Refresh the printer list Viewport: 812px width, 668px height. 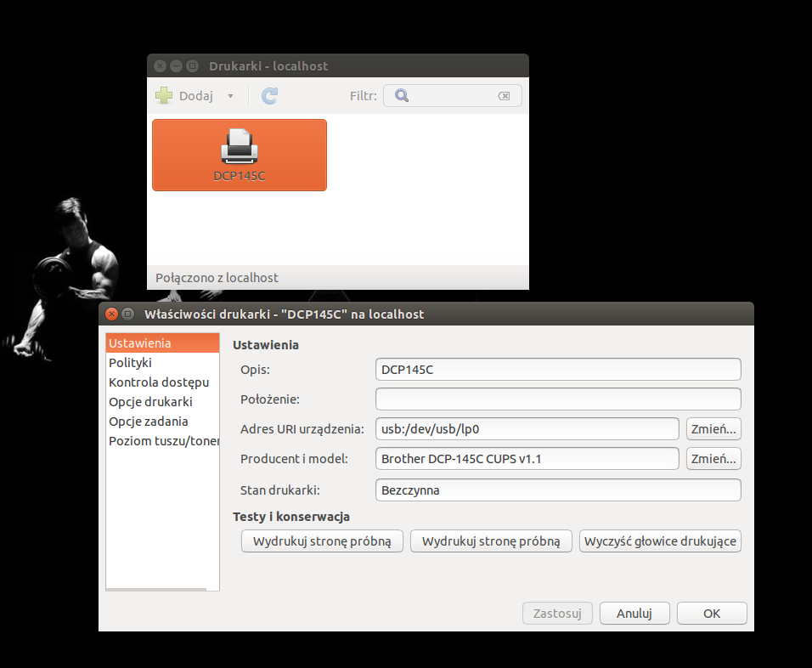(269, 96)
